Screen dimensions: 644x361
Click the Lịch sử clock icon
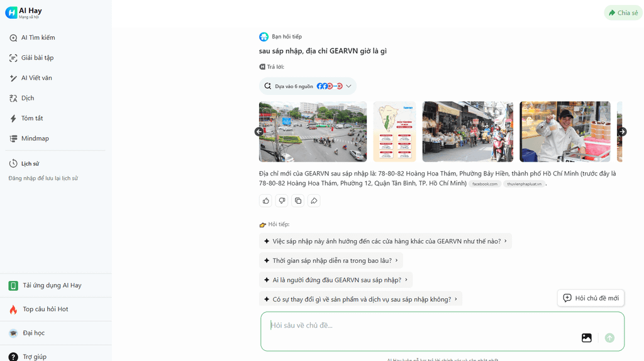(13, 164)
